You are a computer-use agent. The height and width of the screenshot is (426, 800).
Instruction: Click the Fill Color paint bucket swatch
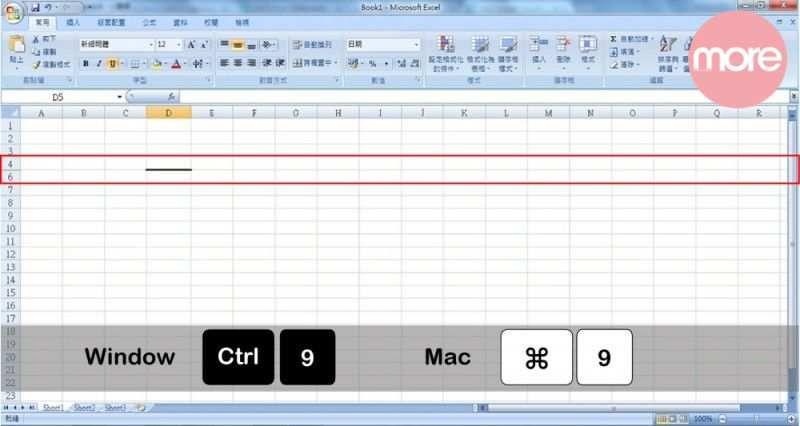157,64
